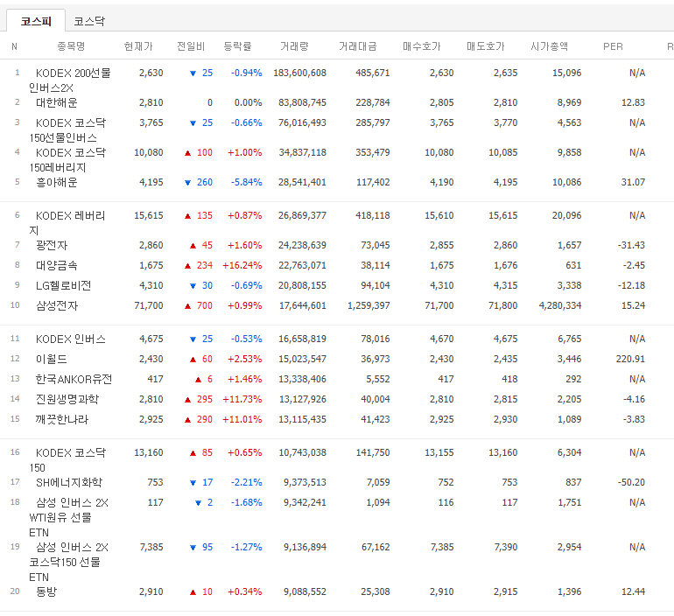Viewport: 674px width, 616px height.
Task: Click the -50.20 PER for SH에너지화학
Action: click(x=631, y=482)
